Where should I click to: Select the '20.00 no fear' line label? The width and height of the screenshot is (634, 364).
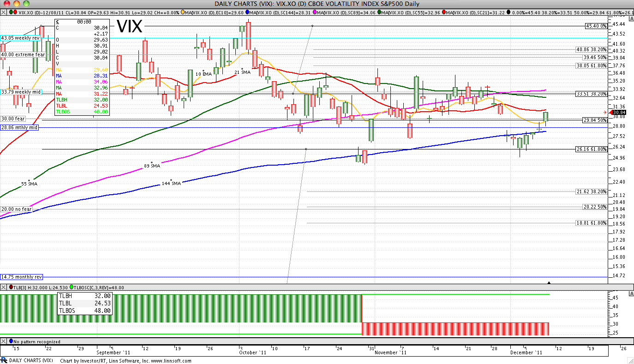click(16, 209)
